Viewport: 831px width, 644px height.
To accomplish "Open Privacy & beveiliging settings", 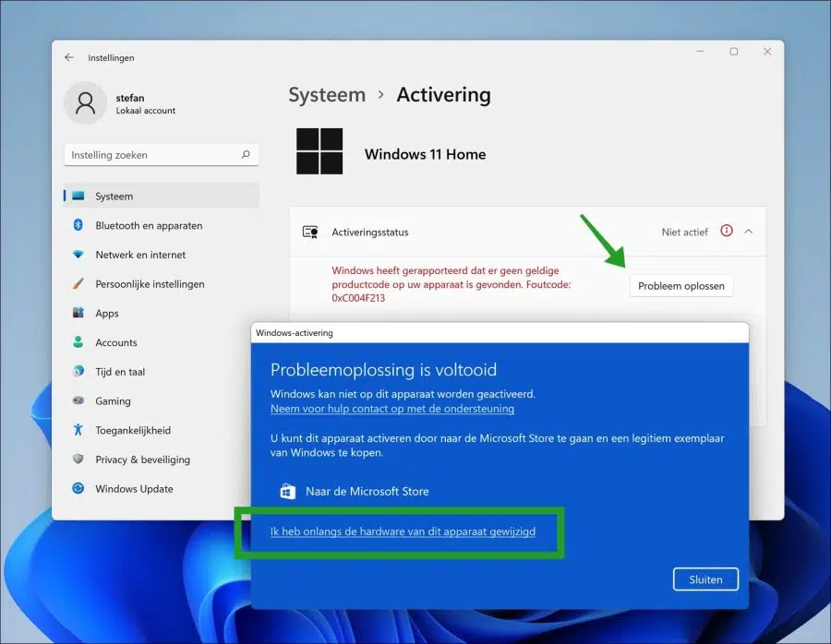I will coord(161,459).
